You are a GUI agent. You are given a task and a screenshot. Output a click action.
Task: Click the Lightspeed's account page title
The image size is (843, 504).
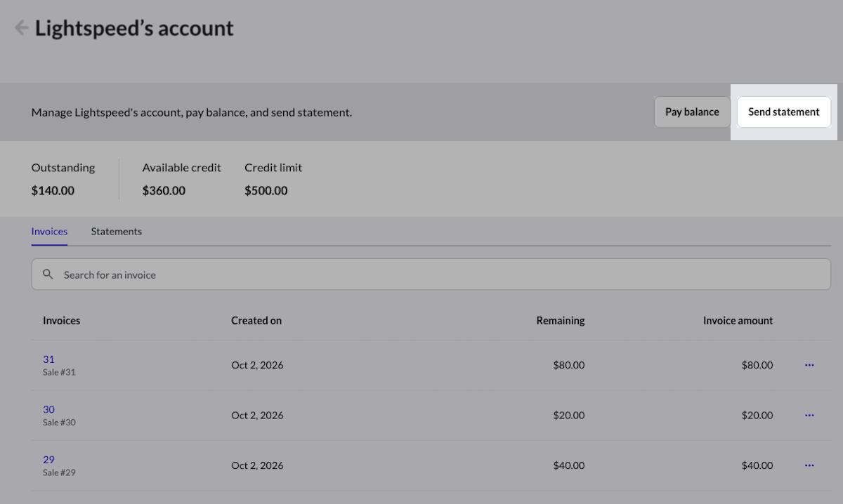pyautogui.click(x=134, y=29)
